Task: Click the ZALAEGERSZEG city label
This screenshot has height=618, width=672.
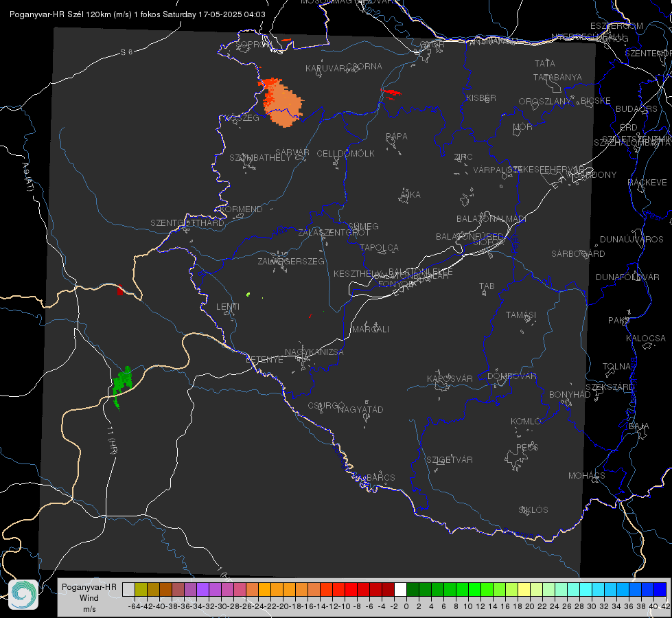Action: [x=290, y=261]
